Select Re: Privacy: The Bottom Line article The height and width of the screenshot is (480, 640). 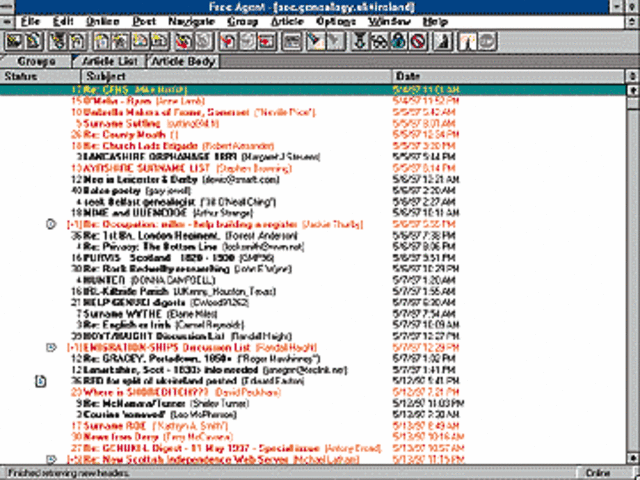pos(313,247)
